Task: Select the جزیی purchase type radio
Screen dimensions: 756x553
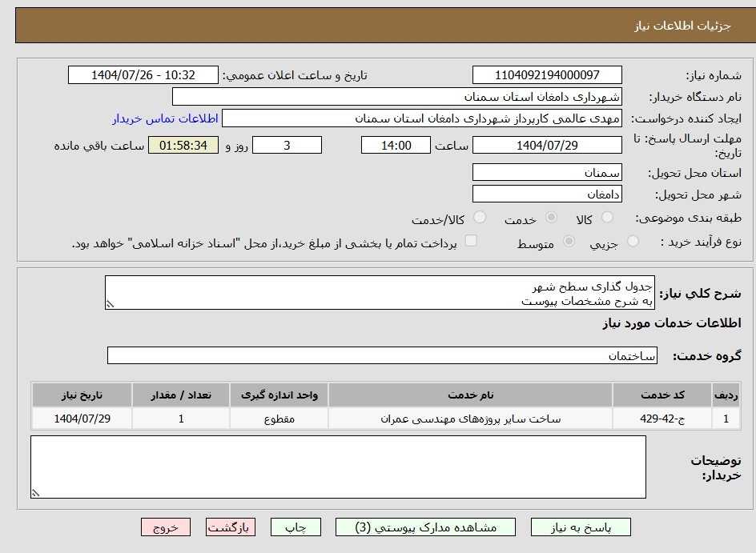Action: pyautogui.click(x=633, y=242)
